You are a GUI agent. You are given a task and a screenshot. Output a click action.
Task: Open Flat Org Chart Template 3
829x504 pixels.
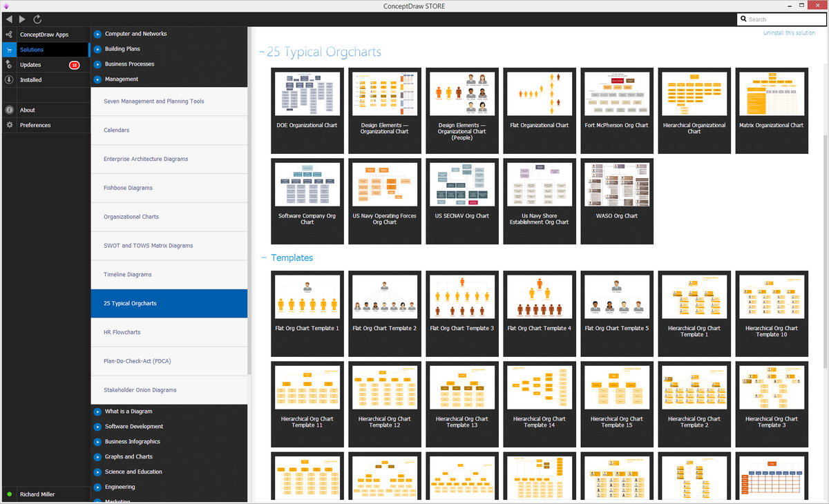click(462, 313)
